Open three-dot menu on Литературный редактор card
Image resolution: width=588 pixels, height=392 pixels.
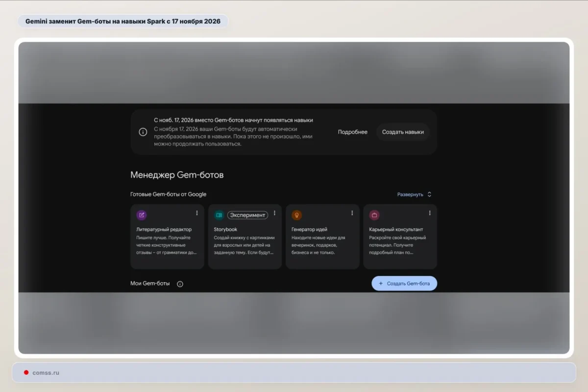[x=197, y=213]
